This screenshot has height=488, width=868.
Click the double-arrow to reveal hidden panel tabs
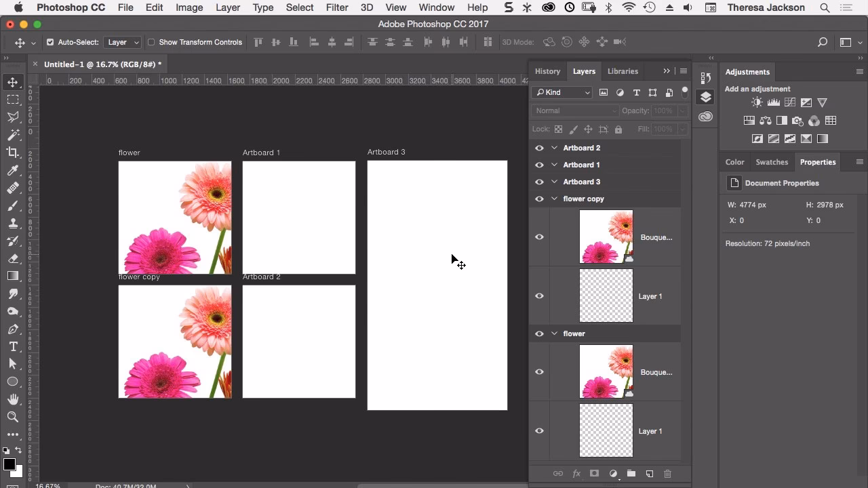pyautogui.click(x=666, y=70)
